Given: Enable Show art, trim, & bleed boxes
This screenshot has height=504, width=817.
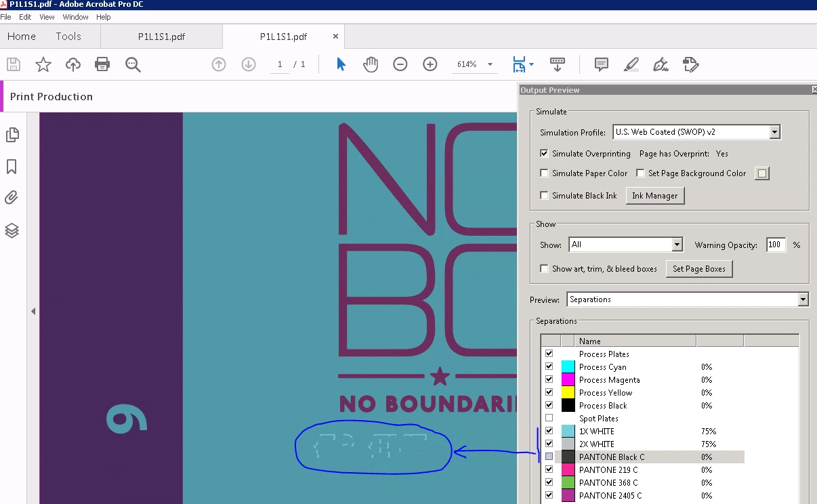Looking at the screenshot, I should (x=544, y=268).
